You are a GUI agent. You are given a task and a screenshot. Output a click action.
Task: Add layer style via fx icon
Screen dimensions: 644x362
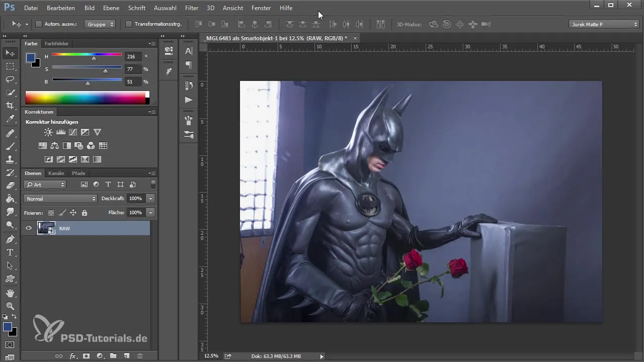72,356
